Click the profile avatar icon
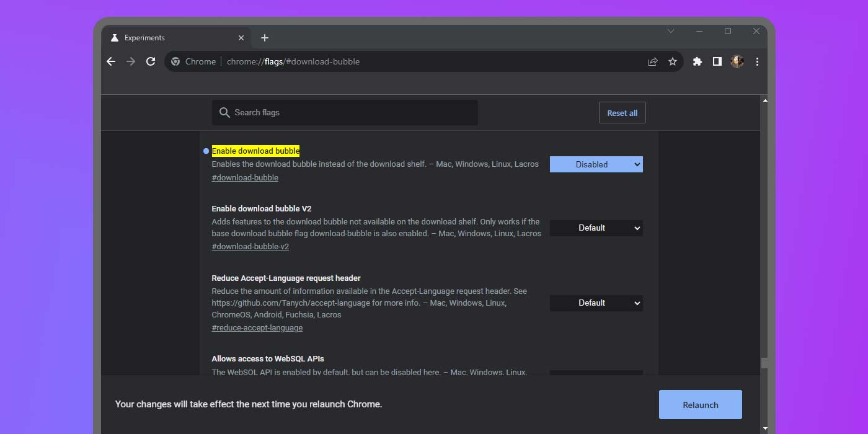 tap(737, 61)
